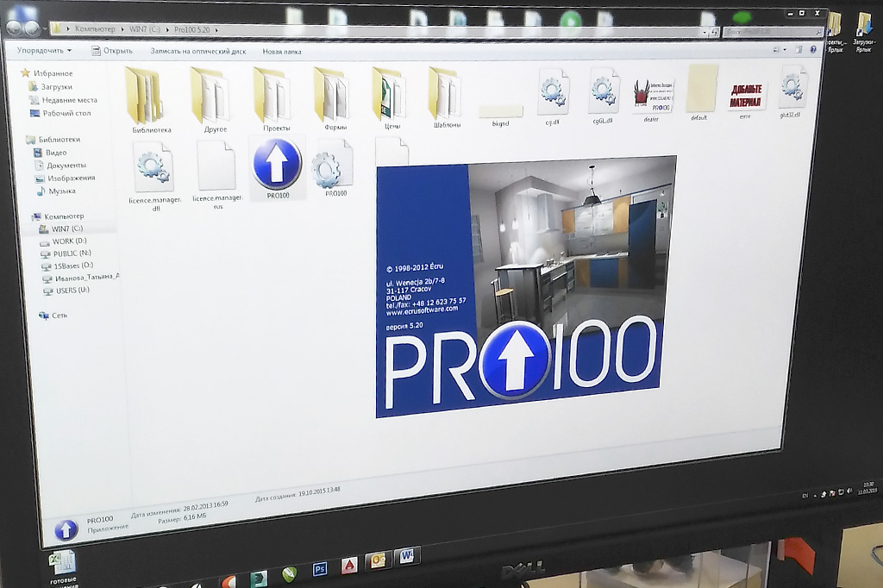Open the Видео library
Image resolution: width=883 pixels, height=588 pixels.
click(x=49, y=152)
